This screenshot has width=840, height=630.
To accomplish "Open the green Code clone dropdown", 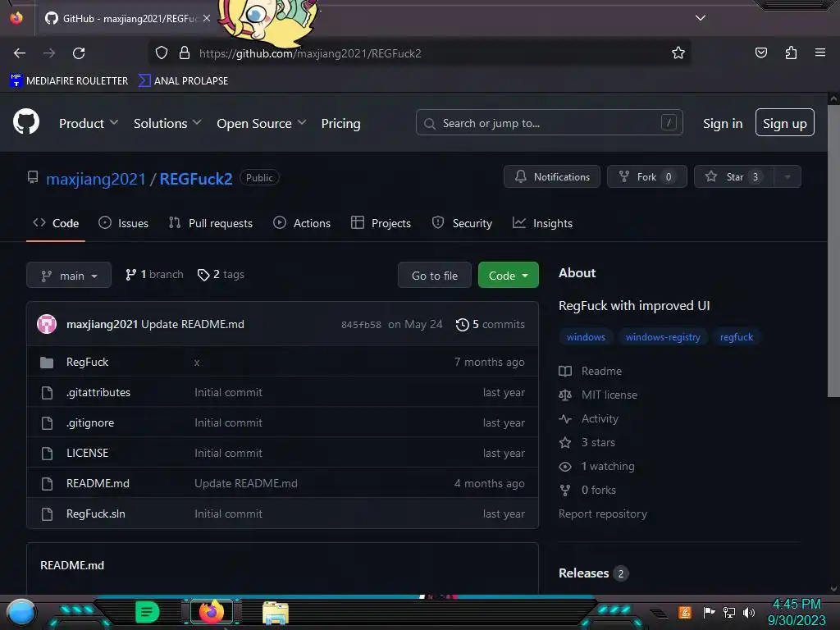I will click(x=508, y=275).
